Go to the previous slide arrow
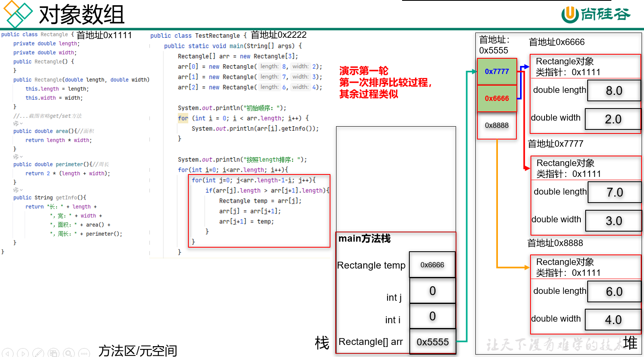644x357 pixels. 7,353
